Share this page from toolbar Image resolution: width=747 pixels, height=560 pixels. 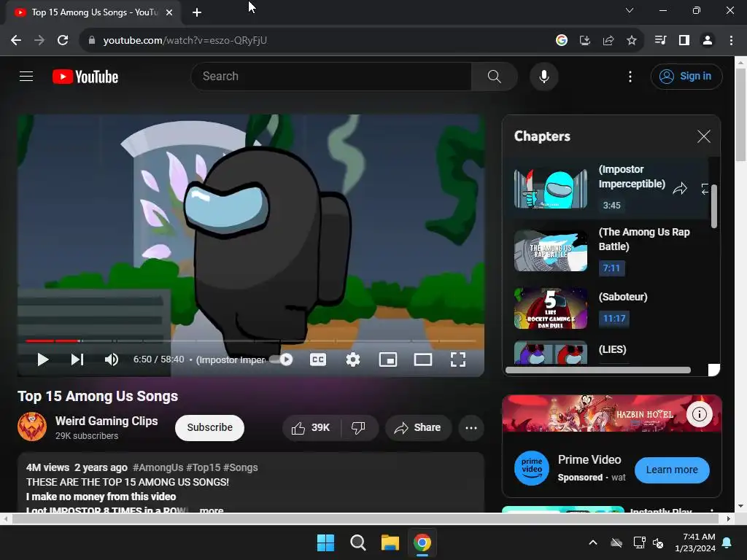pyautogui.click(x=608, y=41)
